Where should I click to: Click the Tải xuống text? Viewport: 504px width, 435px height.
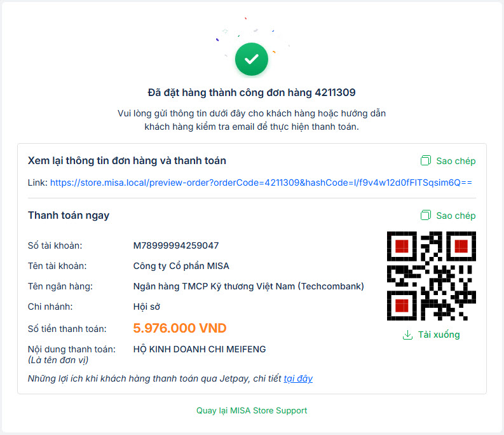[439, 335]
